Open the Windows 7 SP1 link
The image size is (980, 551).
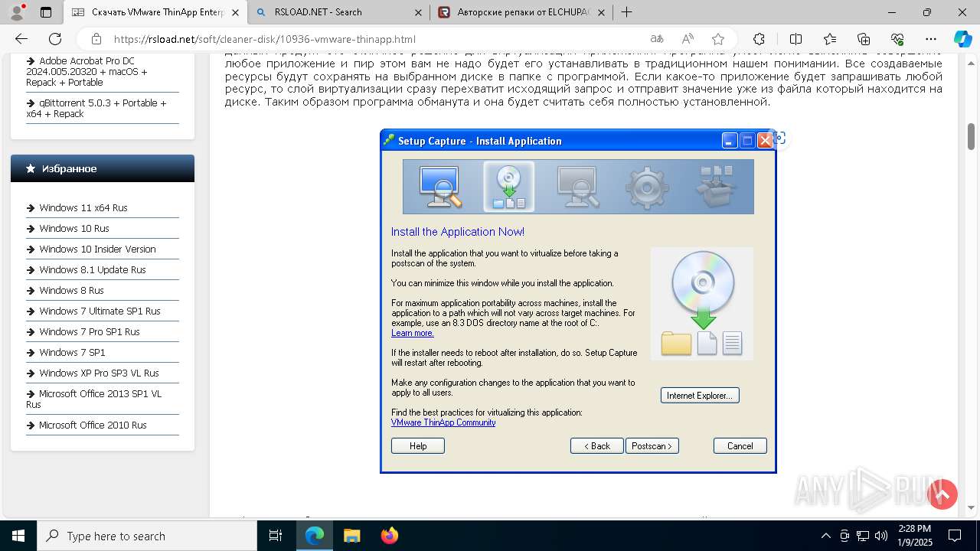[72, 353]
